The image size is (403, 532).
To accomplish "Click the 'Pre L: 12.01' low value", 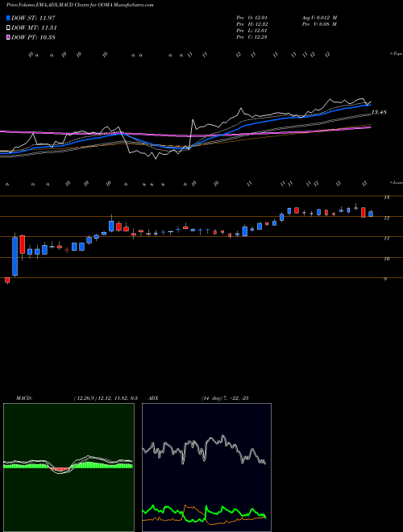I will coord(252,31).
